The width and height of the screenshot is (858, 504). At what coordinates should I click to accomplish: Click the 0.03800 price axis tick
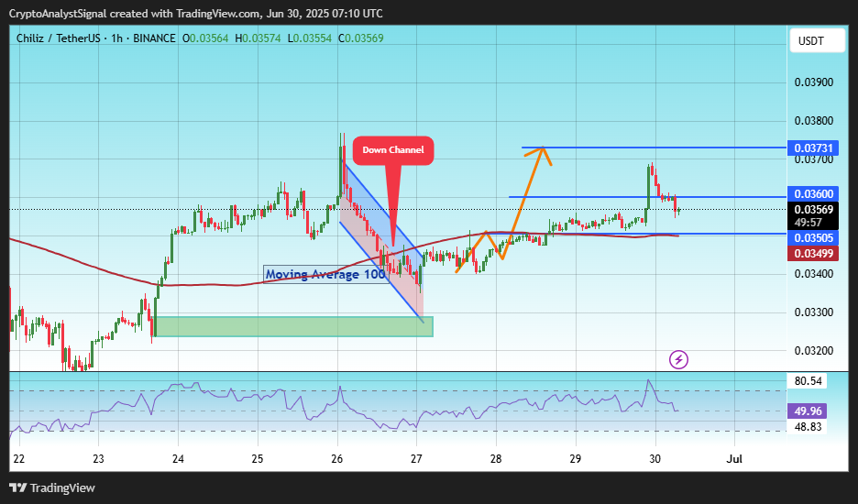(814, 121)
